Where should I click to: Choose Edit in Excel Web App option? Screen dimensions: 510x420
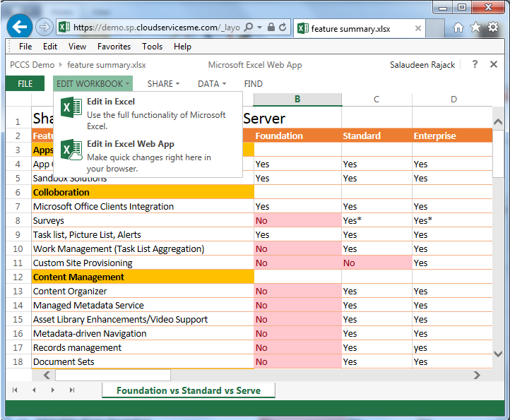[148, 156]
